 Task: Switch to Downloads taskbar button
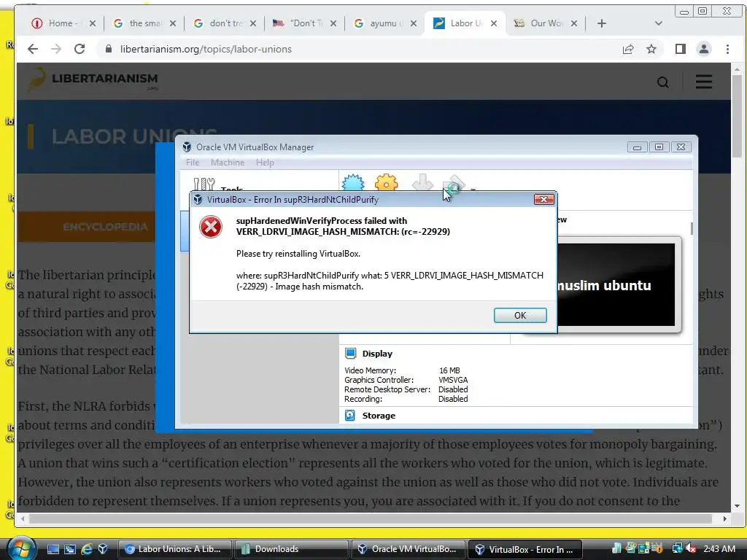291,549
